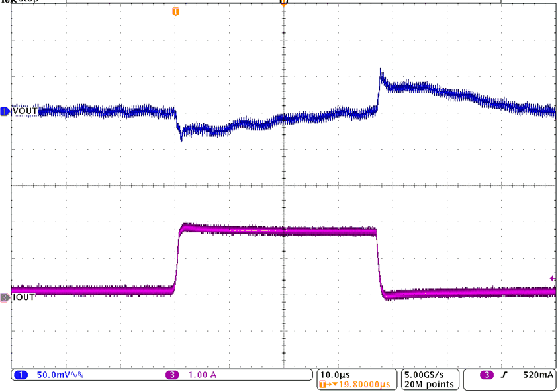
Task: Toggle the VOUT channel display label
Action: point(23,111)
